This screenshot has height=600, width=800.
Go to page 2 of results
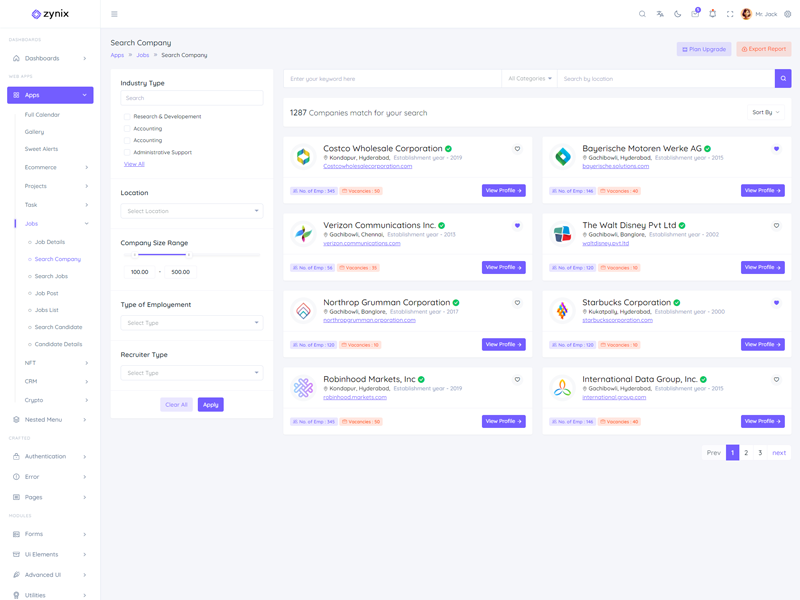tap(746, 453)
